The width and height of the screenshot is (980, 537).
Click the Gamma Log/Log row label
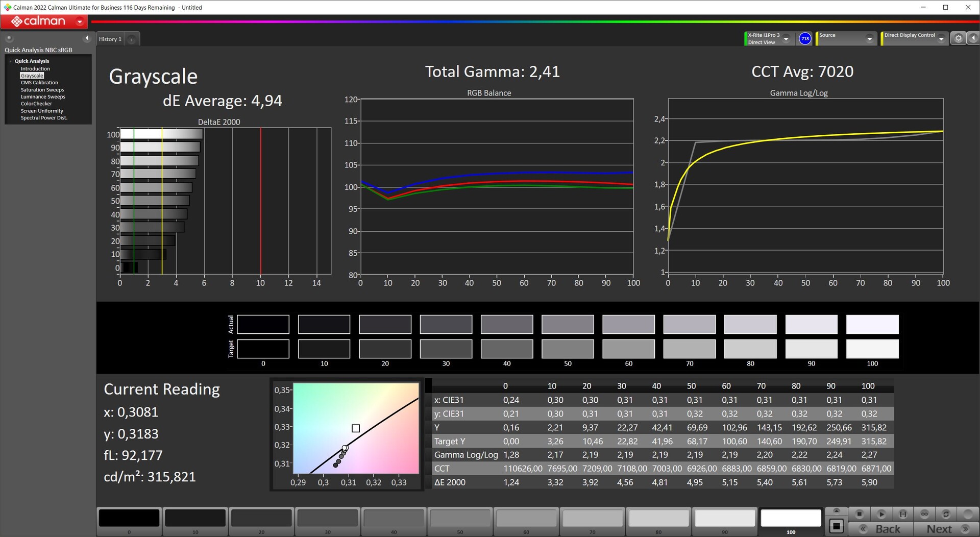point(466,455)
